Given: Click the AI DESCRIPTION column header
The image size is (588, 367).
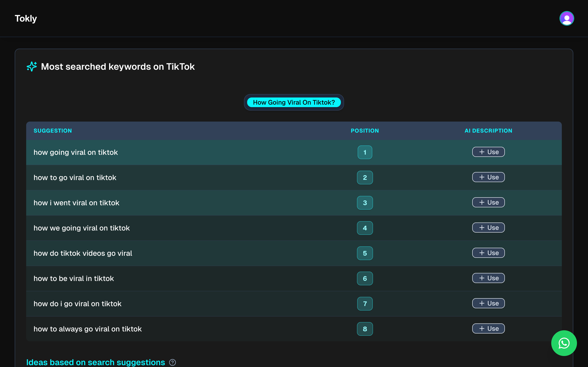Looking at the screenshot, I should [488, 131].
